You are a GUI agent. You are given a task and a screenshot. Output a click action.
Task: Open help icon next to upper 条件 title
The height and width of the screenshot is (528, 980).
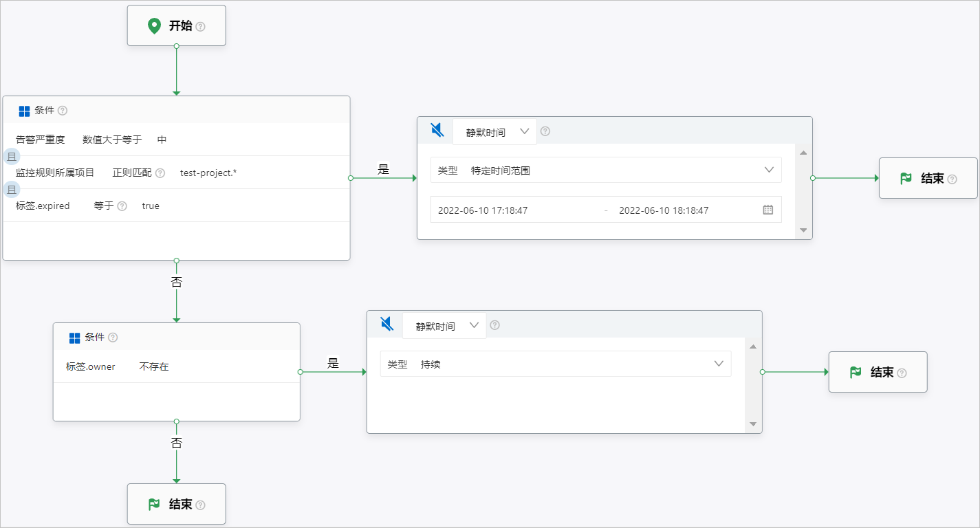[63, 111]
